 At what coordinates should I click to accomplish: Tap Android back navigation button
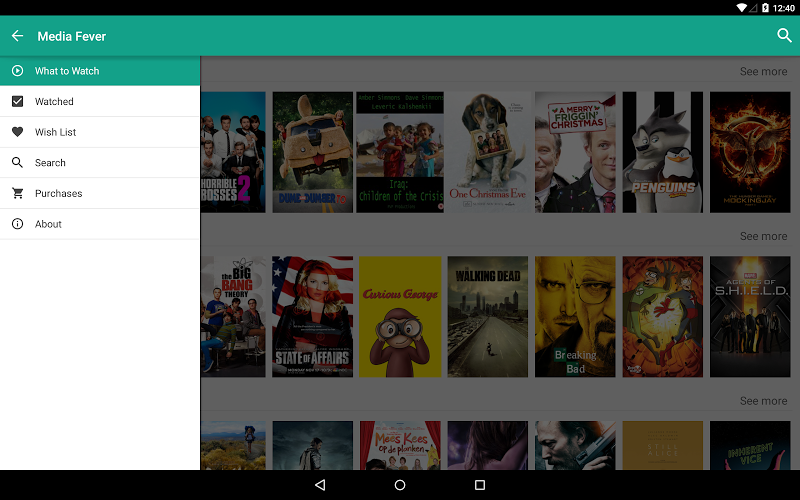[x=320, y=485]
